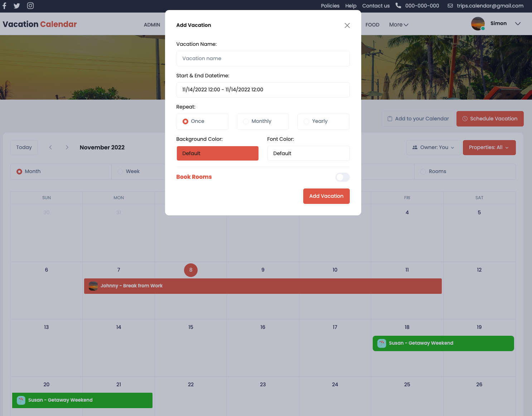
Task: Open the ADMIN menu item
Action: point(152,25)
